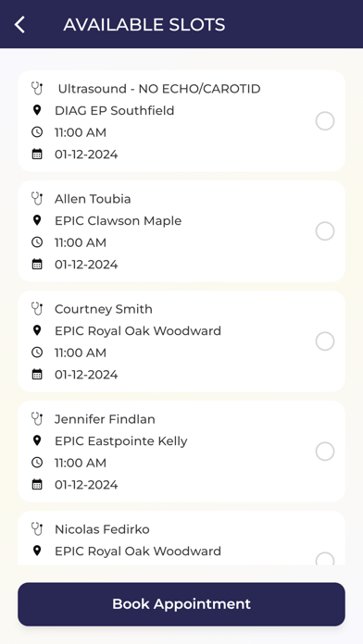Click calendar icon in Jennifer Findlan slot
This screenshot has width=363, height=644.
coord(37,484)
